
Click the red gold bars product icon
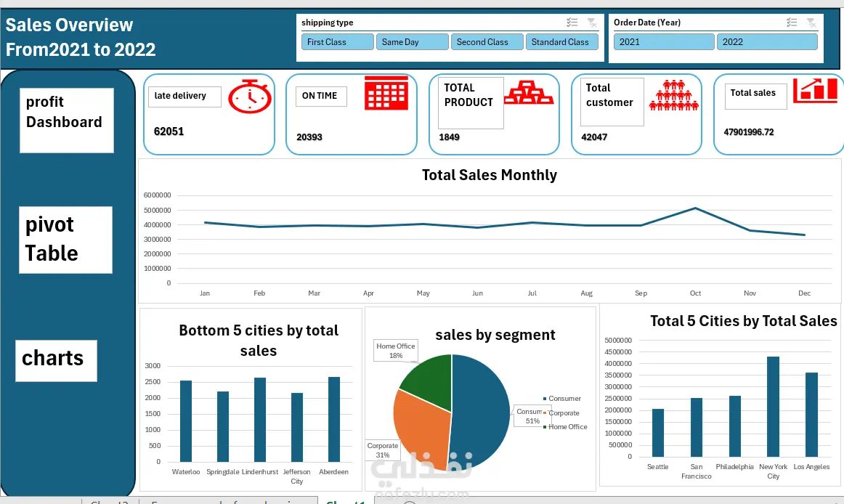(x=529, y=92)
